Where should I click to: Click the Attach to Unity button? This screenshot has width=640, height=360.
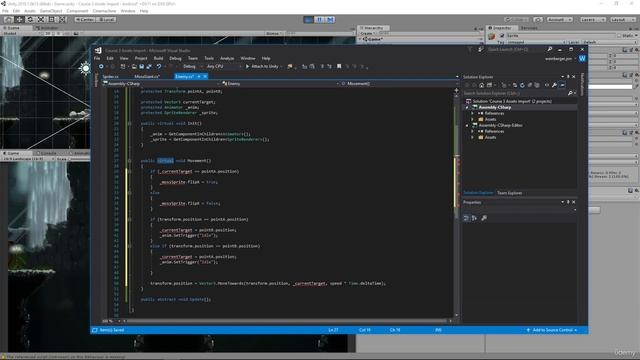coord(263,66)
